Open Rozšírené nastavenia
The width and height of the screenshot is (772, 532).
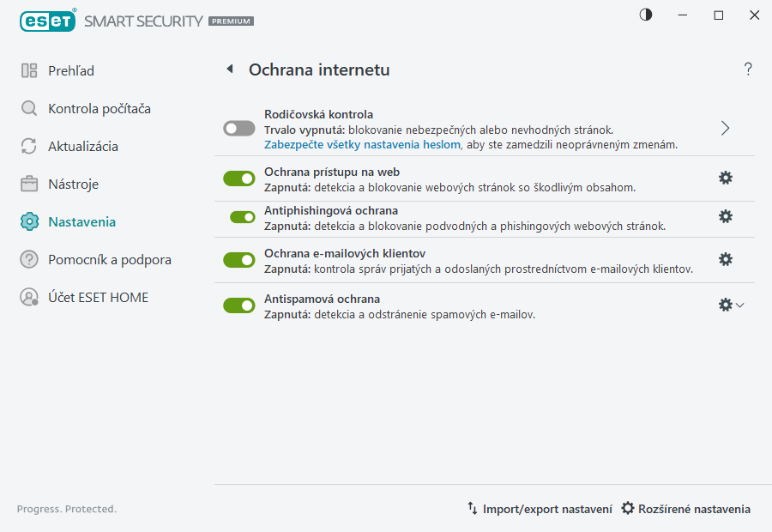[x=686, y=509]
